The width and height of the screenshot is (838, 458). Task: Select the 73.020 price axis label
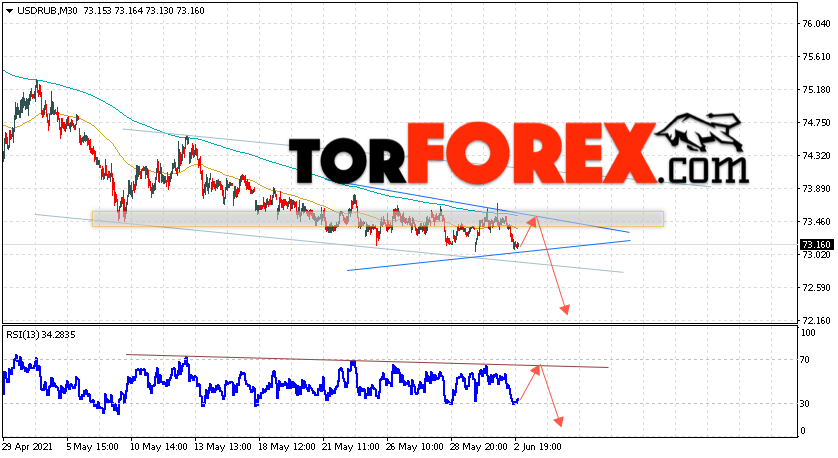[817, 255]
